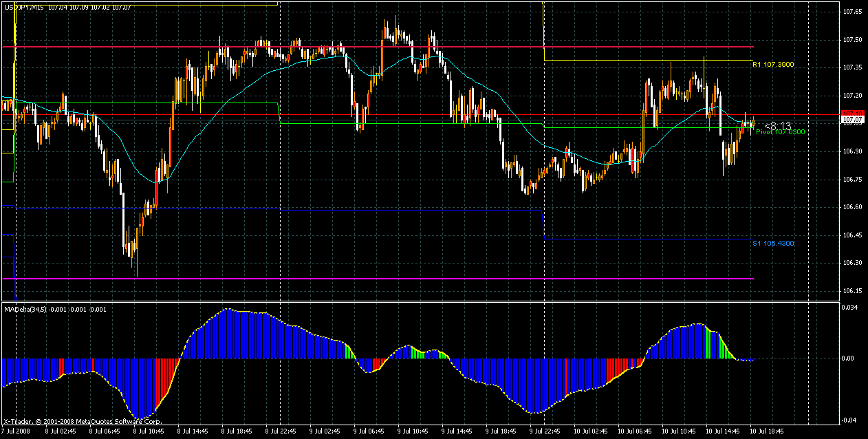Click the <8:13 candle countdown text
This screenshot has width=868, height=439.
(x=778, y=125)
